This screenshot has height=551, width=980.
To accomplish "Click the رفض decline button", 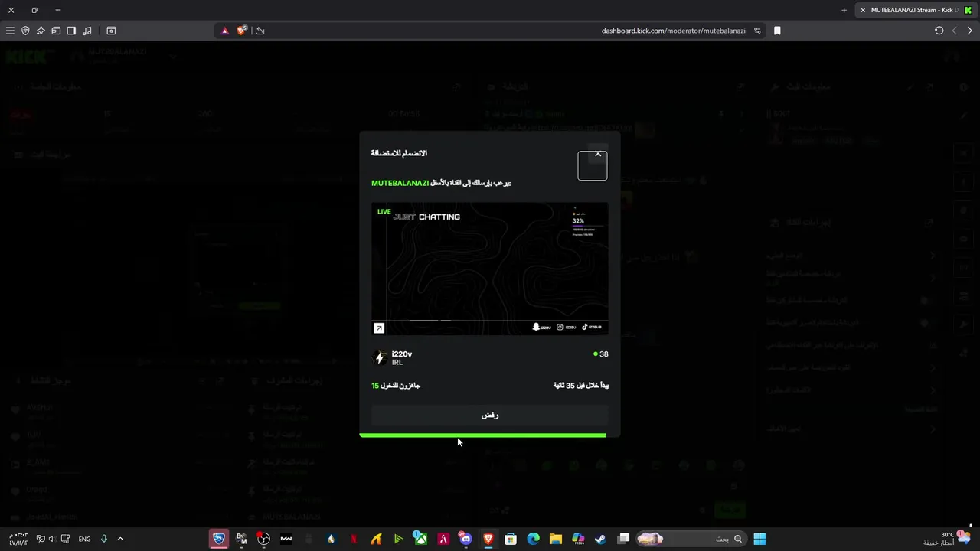I will [x=490, y=416].
